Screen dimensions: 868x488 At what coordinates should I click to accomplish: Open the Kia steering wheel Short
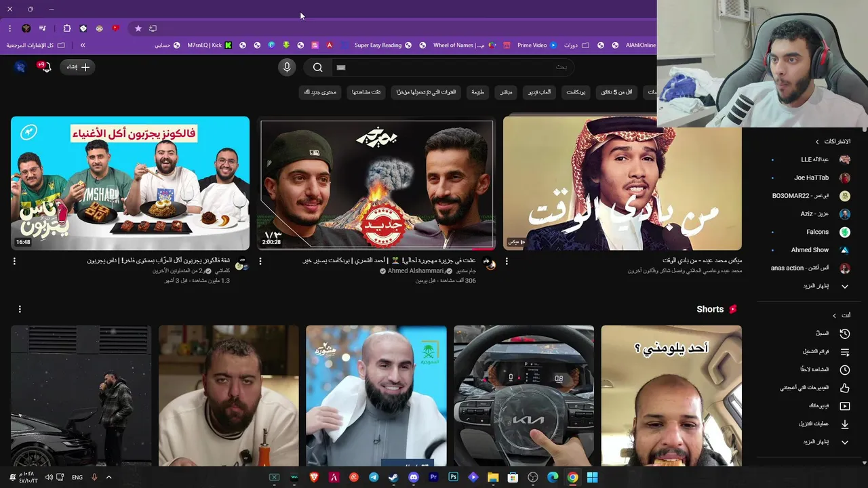tap(524, 396)
